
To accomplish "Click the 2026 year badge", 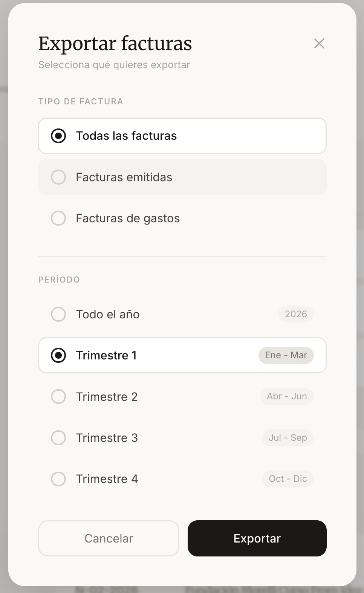I will 296,314.
